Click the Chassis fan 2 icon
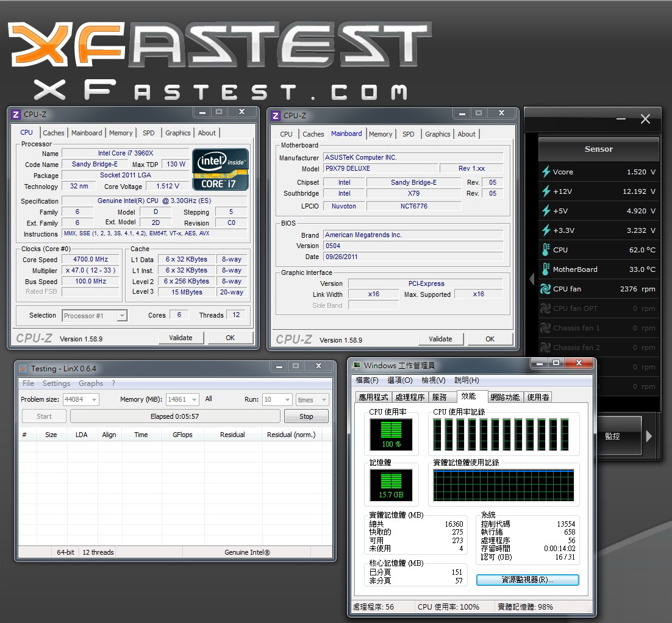 546,347
